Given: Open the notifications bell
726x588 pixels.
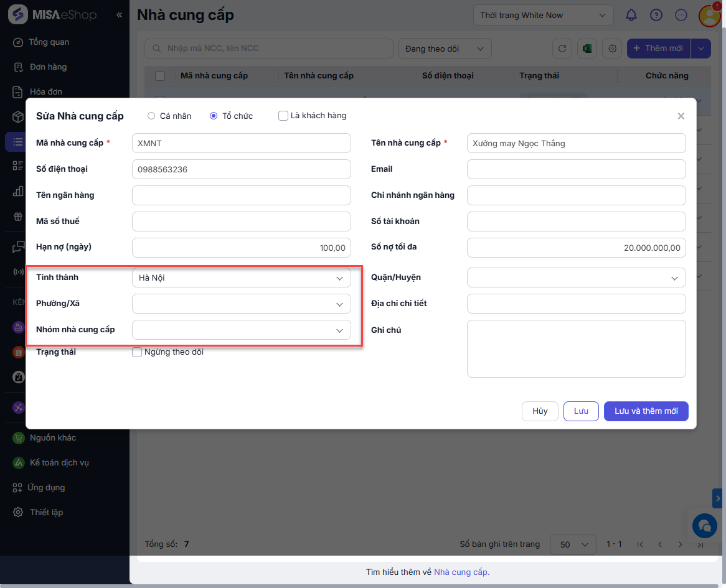Looking at the screenshot, I should [x=631, y=16].
